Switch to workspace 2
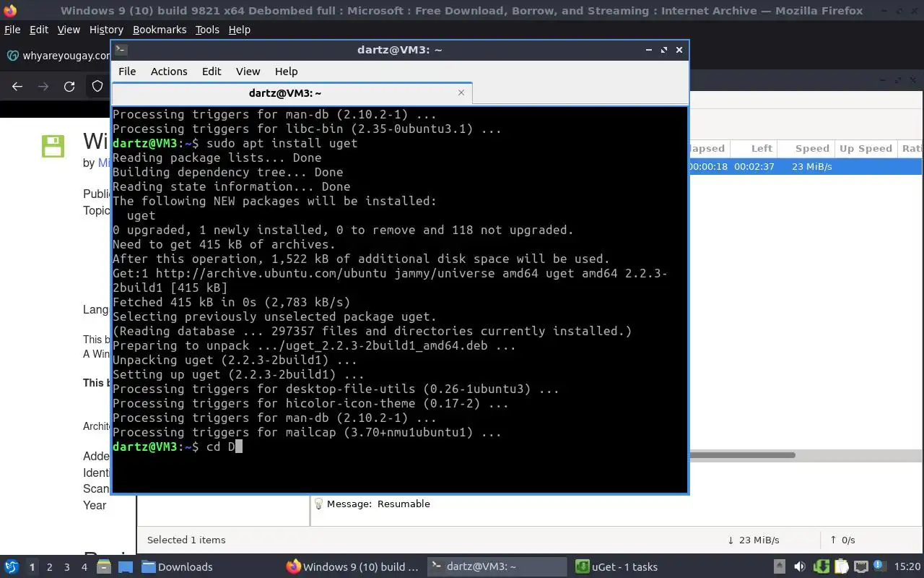This screenshot has width=924, height=578. click(x=49, y=567)
